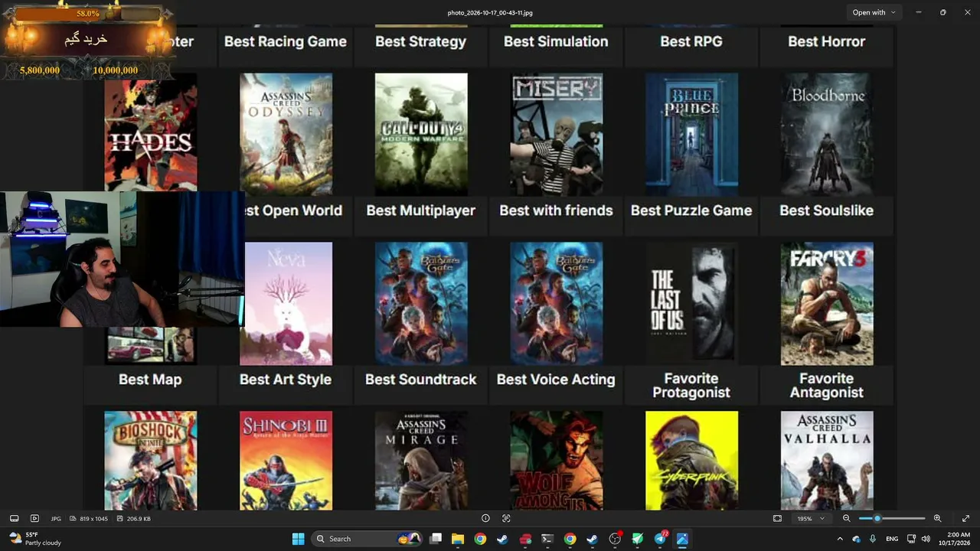980x551 pixels.
Task: Toggle the filmstrip view icon in Photos
Action: tap(14, 519)
